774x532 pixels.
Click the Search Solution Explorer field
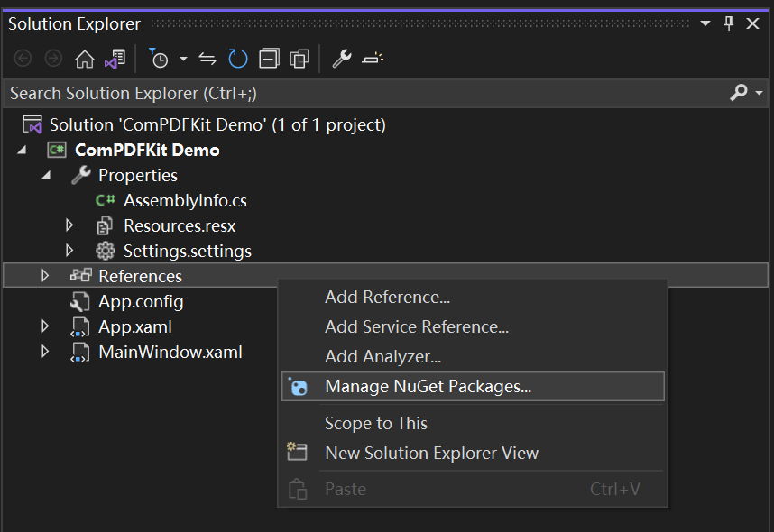pyautogui.click(x=365, y=93)
